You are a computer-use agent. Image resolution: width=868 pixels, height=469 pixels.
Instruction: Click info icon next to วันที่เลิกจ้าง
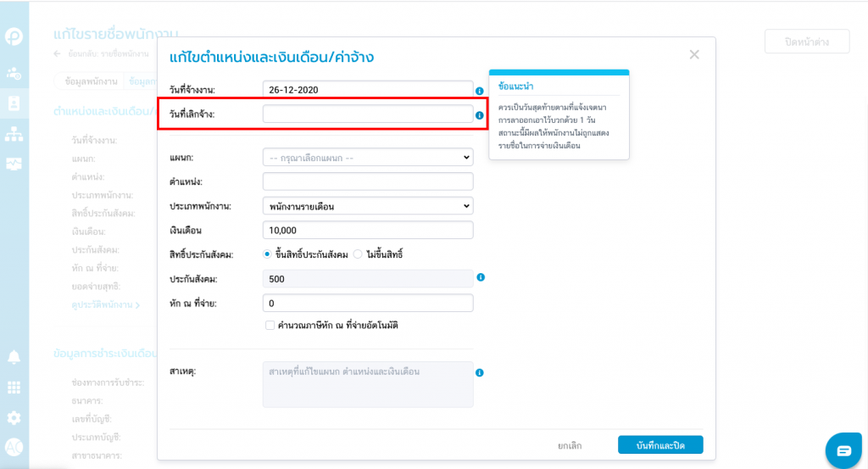click(x=480, y=115)
